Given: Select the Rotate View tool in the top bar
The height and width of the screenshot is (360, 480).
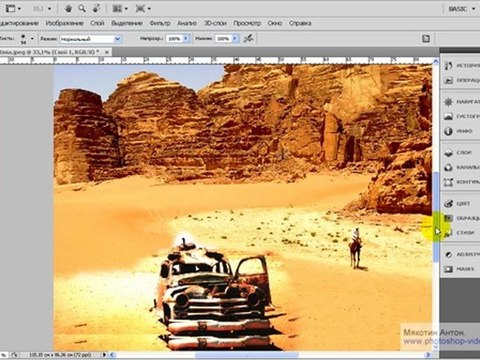Looking at the screenshot, I should [x=96, y=9].
